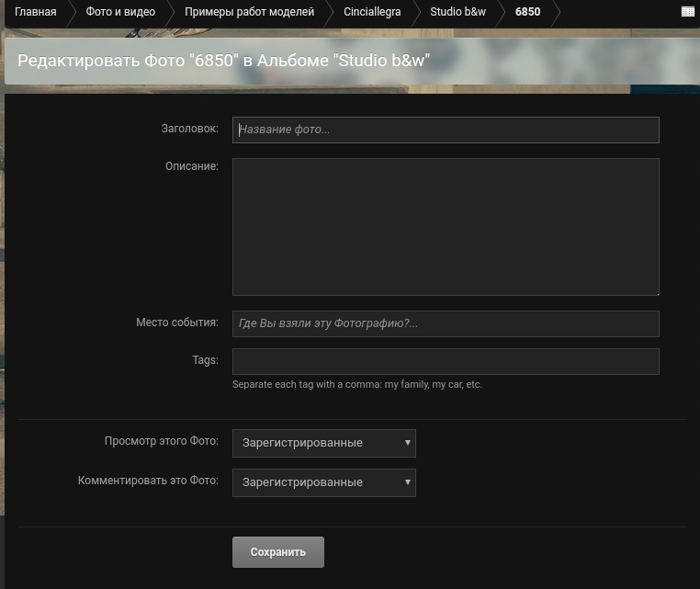Click the Место события: label
The height and width of the screenshot is (589, 700).
click(176, 323)
